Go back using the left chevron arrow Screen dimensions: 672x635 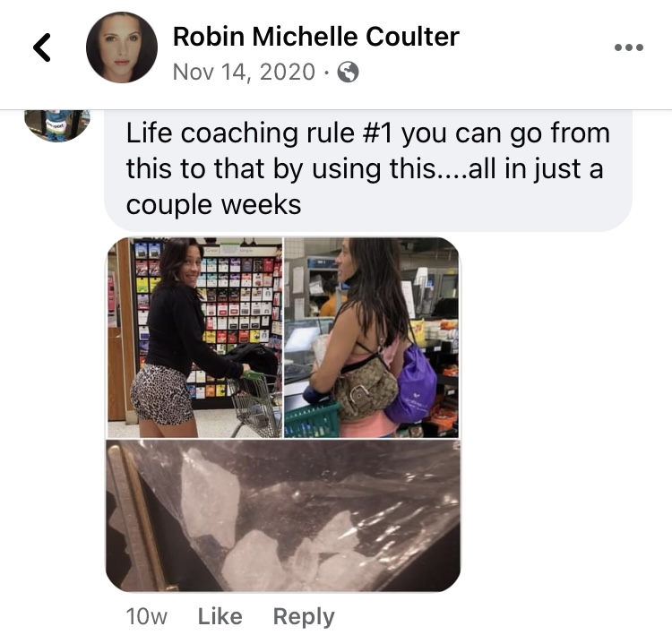coord(42,47)
